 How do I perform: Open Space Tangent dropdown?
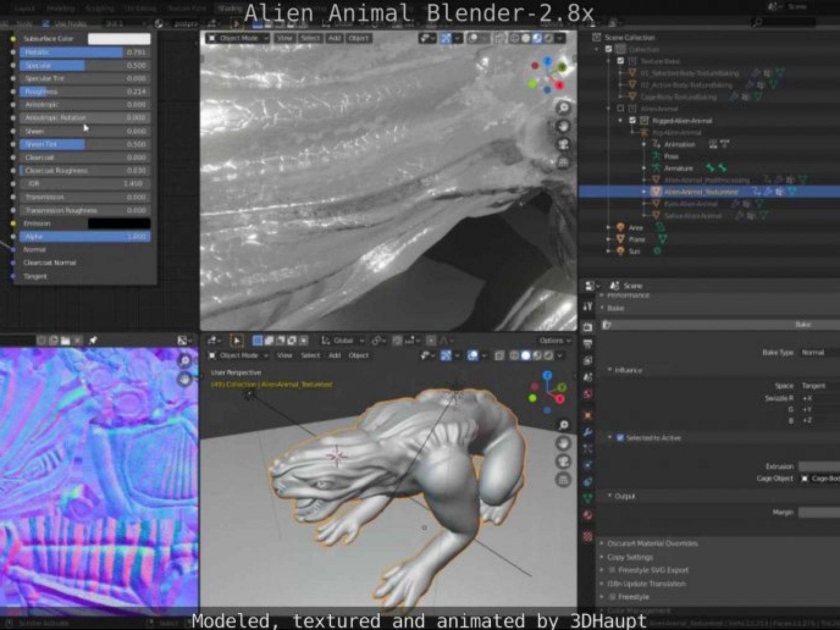[820, 386]
